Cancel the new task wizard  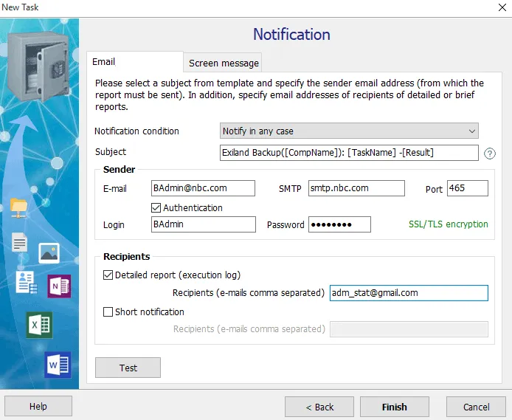point(476,407)
